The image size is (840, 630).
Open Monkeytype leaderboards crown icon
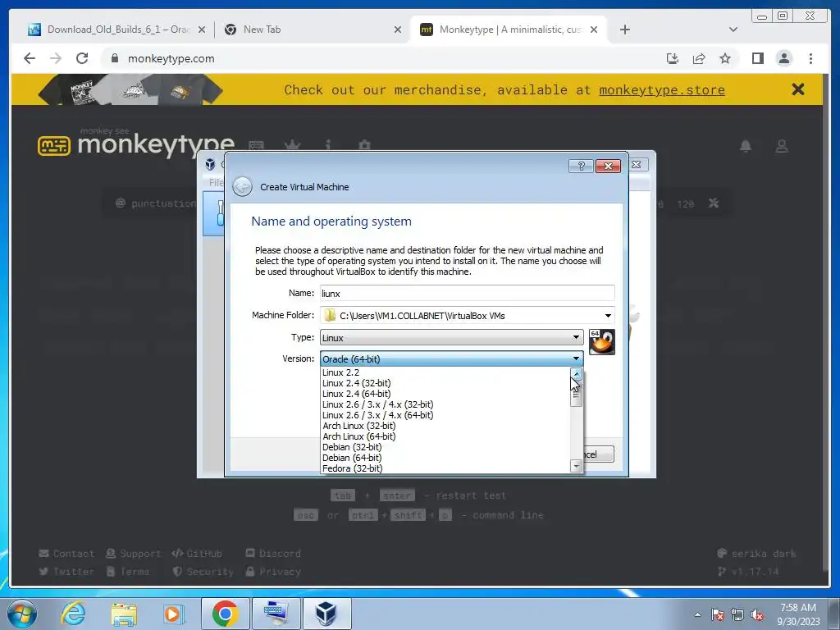292,144
